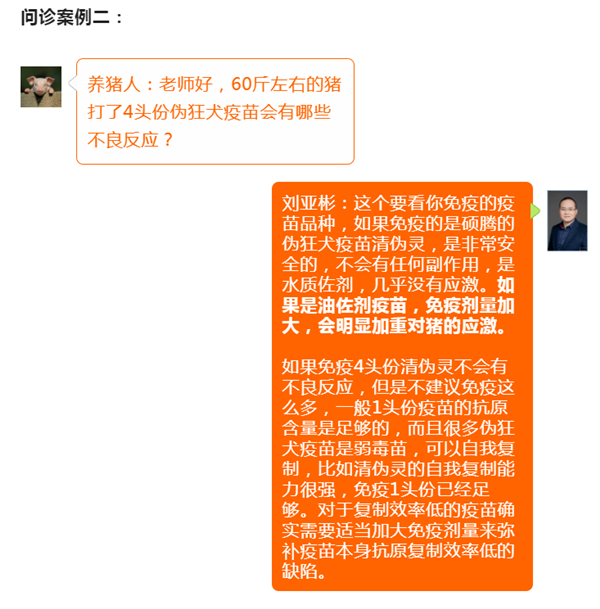Click the 力很强，免疫1头份已经足 line
Viewport: 600px width, 609px height.
[x=386, y=489]
